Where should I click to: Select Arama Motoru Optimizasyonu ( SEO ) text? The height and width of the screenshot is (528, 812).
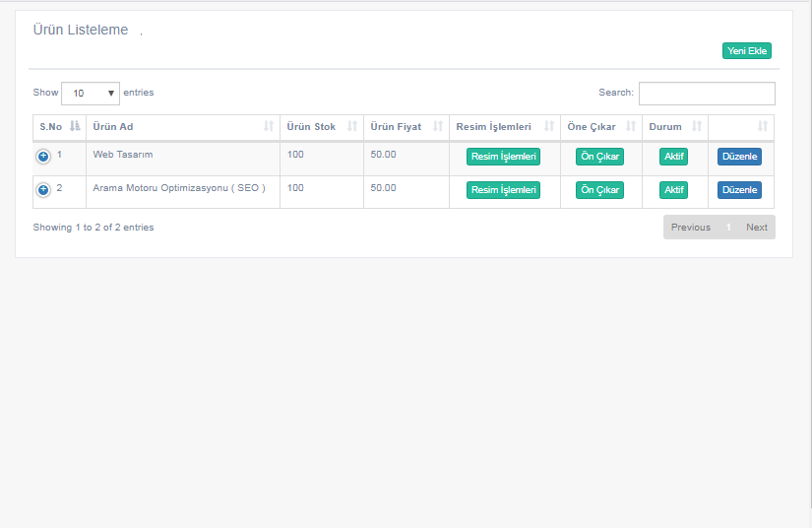pyautogui.click(x=179, y=188)
